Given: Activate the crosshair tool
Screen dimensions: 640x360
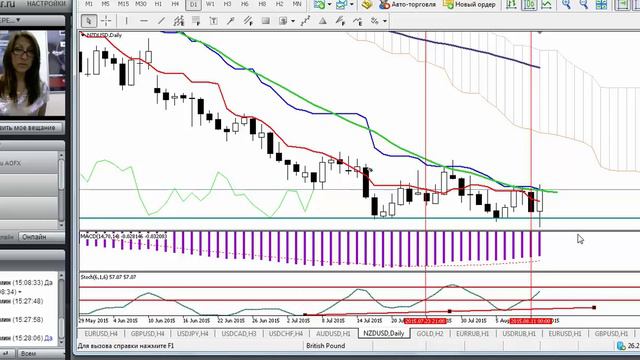Looking at the screenshot, I should point(106,21).
